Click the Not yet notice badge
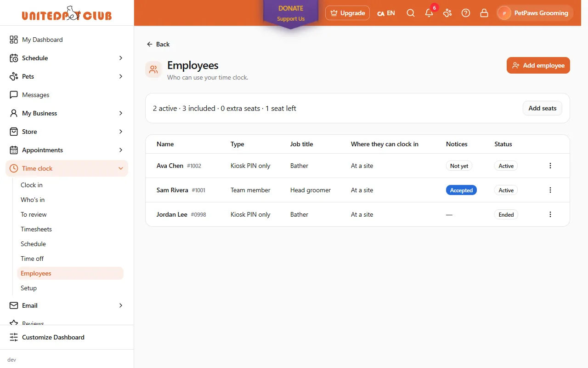 coord(459,166)
